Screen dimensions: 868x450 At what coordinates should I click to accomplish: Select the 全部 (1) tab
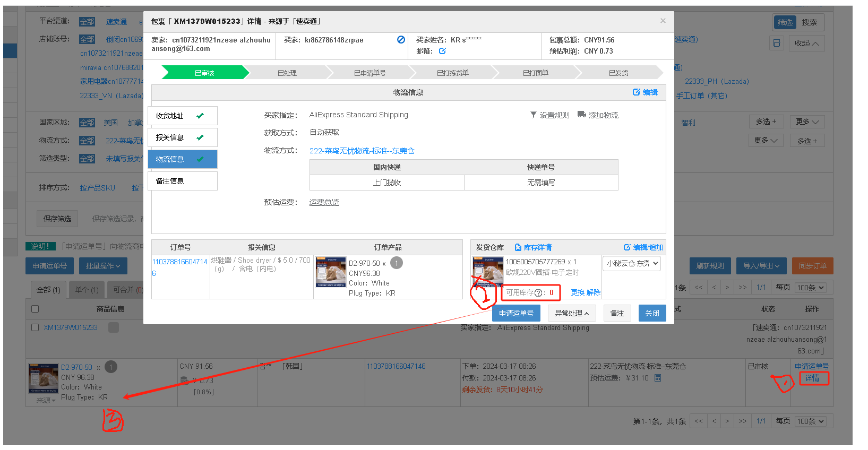[48, 290]
